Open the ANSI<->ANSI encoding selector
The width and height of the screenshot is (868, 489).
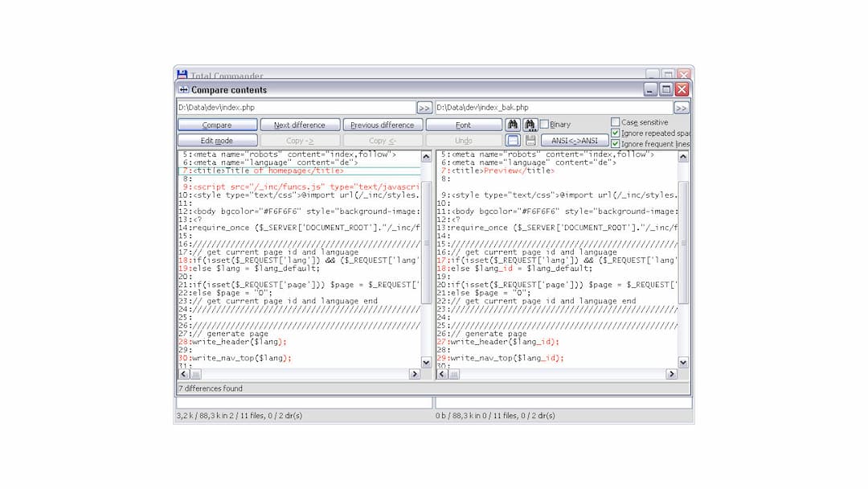click(573, 139)
